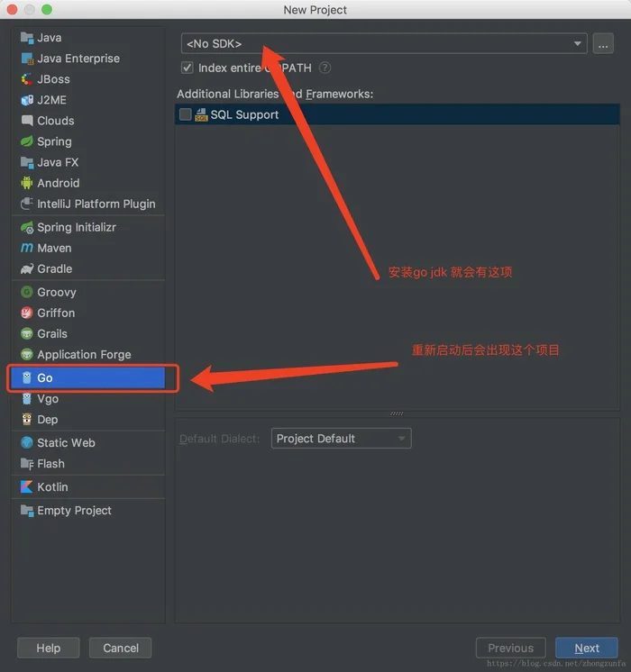Enable the SQL Support checkbox
The image size is (631, 672).
(186, 114)
